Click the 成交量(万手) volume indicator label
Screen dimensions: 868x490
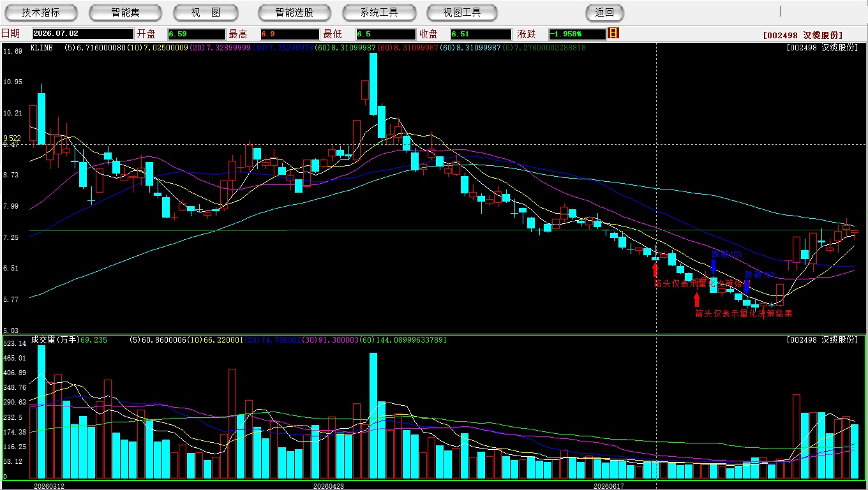point(54,340)
